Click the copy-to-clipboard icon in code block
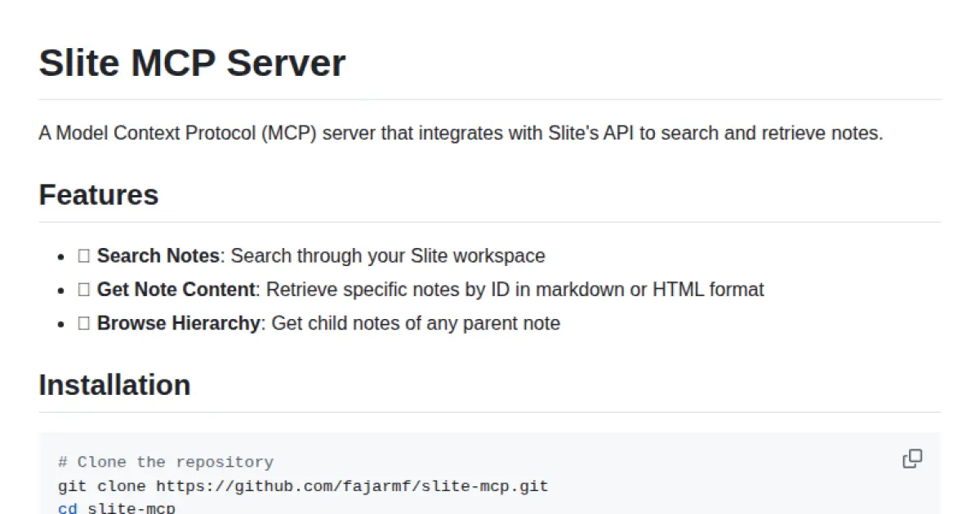 912,458
